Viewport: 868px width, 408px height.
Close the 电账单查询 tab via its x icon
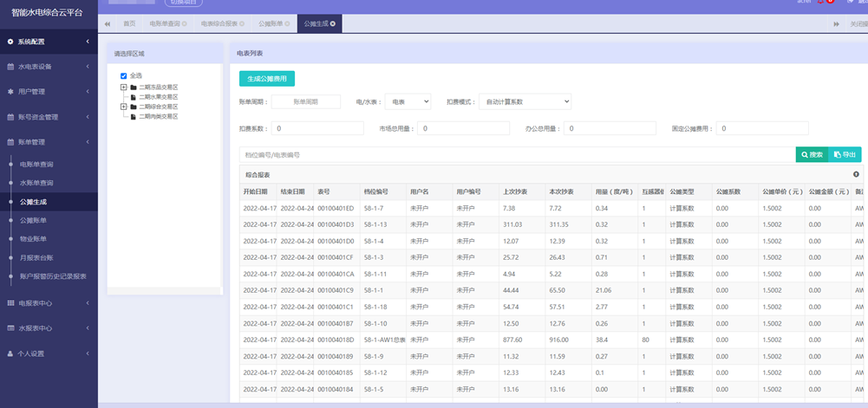pos(185,23)
